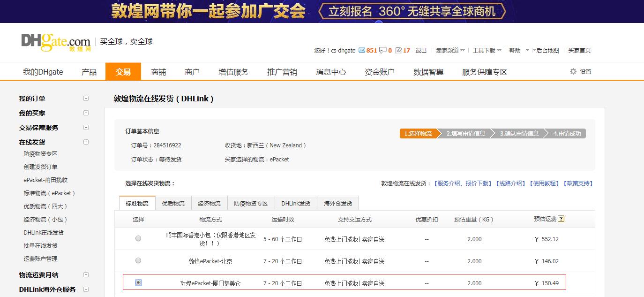Select the 顺丰国际香港小包 radio button
The width and height of the screenshot is (644, 297).
138,238
